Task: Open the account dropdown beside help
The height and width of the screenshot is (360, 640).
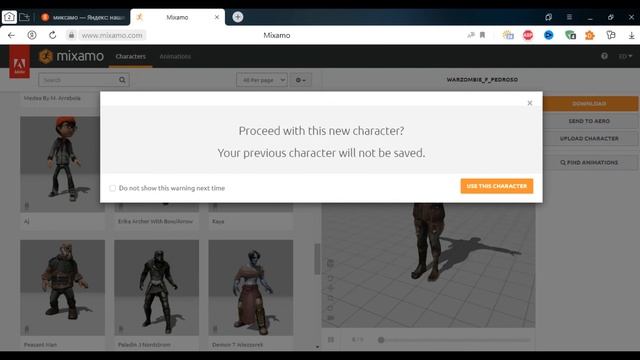Action: click(x=625, y=56)
